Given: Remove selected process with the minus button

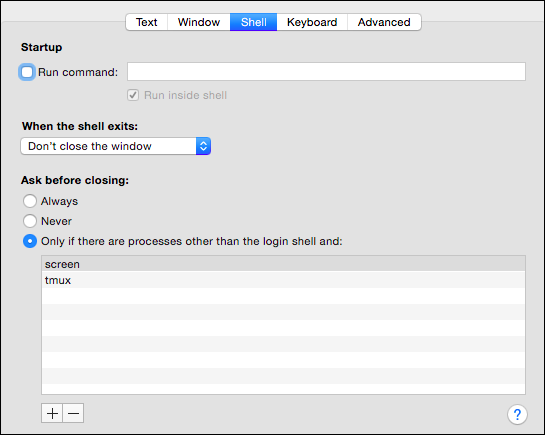Looking at the screenshot, I should coord(73,413).
